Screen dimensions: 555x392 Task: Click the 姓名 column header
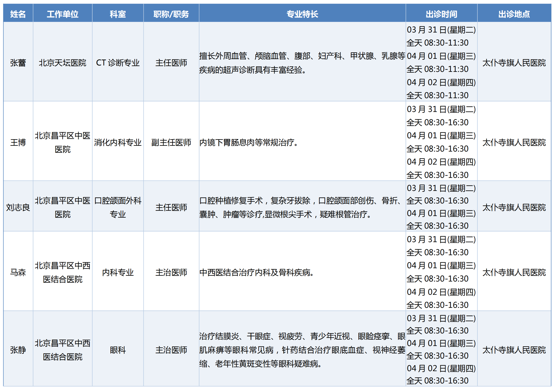tap(18, 14)
